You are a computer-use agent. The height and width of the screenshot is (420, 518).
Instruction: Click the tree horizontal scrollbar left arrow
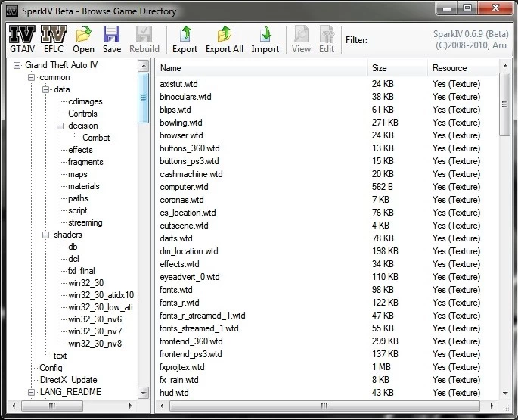[x=14, y=406]
